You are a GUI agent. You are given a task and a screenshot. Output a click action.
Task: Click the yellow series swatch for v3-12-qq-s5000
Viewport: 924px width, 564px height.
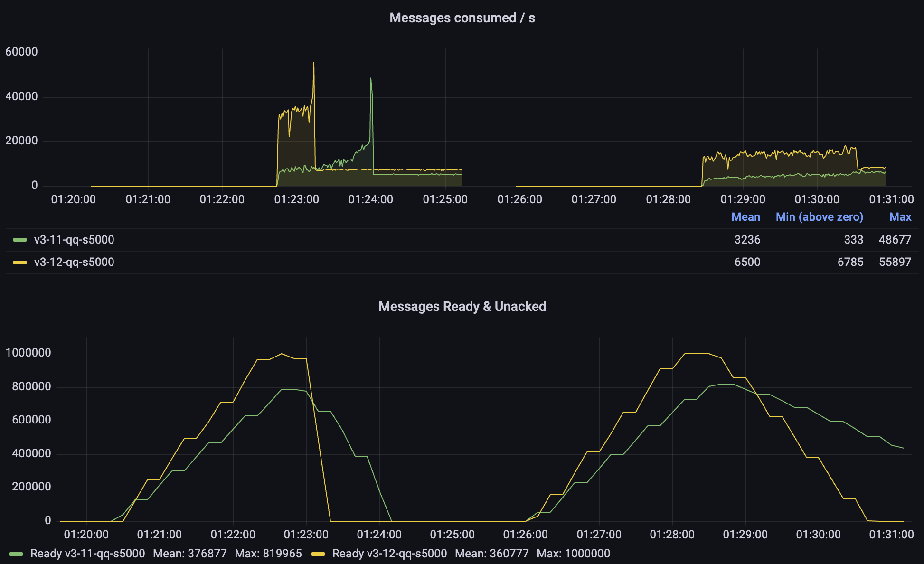pyautogui.click(x=20, y=262)
